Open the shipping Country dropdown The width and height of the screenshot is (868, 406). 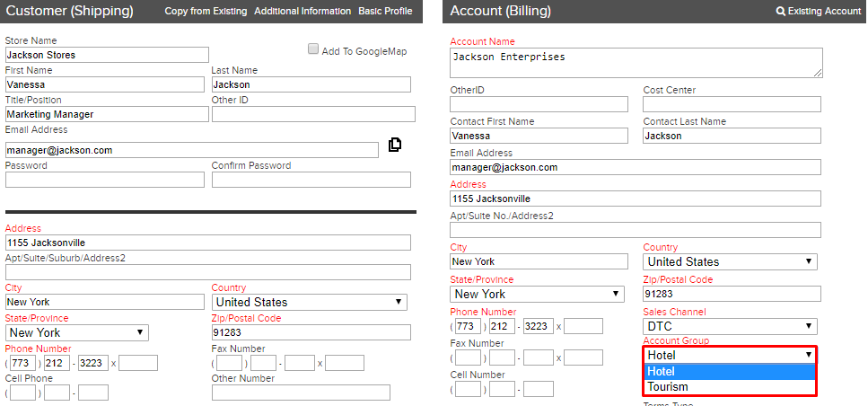tap(310, 303)
